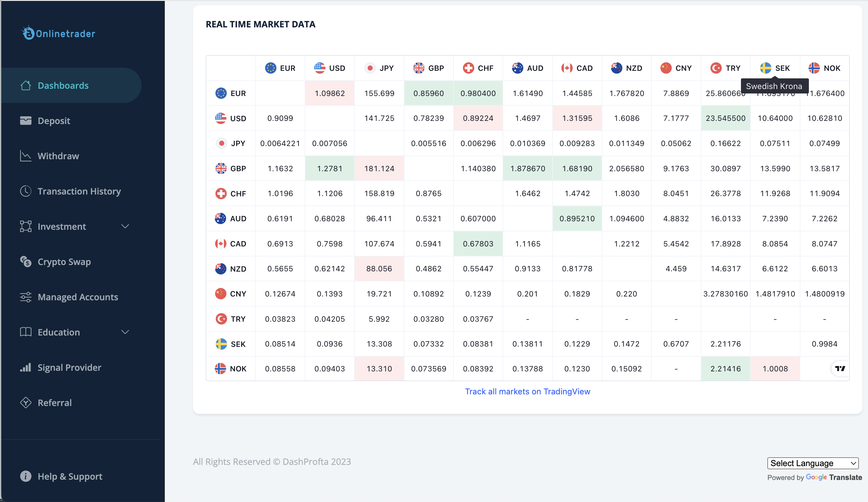Click the Referral badge icon
This screenshot has width=868, height=502.
coord(25,402)
